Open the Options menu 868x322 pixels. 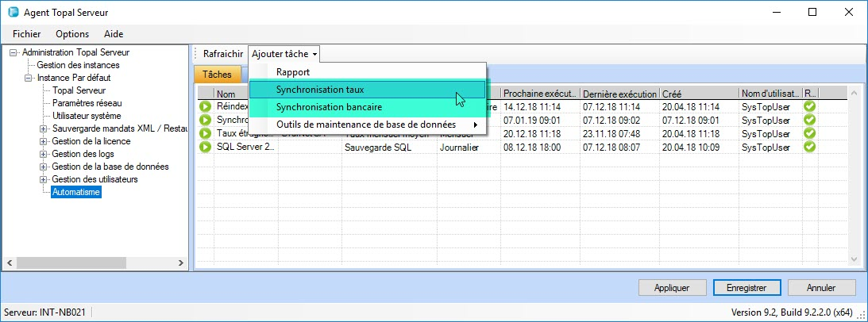pos(71,34)
